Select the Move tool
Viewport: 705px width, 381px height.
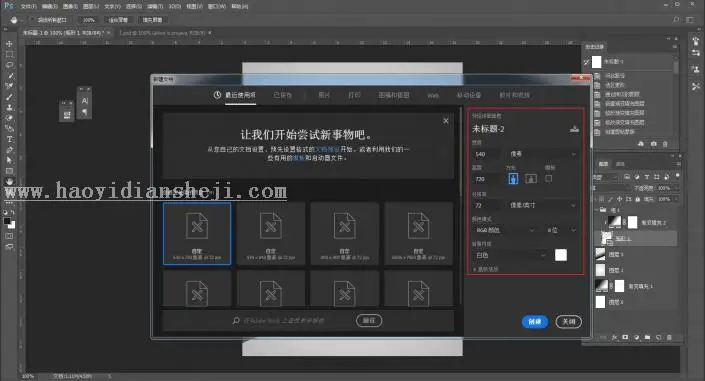(9, 44)
